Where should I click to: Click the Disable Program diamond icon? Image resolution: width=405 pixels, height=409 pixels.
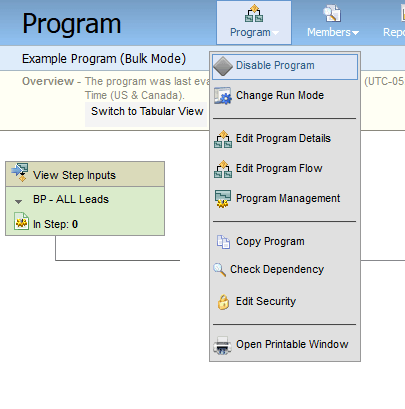coord(223,66)
